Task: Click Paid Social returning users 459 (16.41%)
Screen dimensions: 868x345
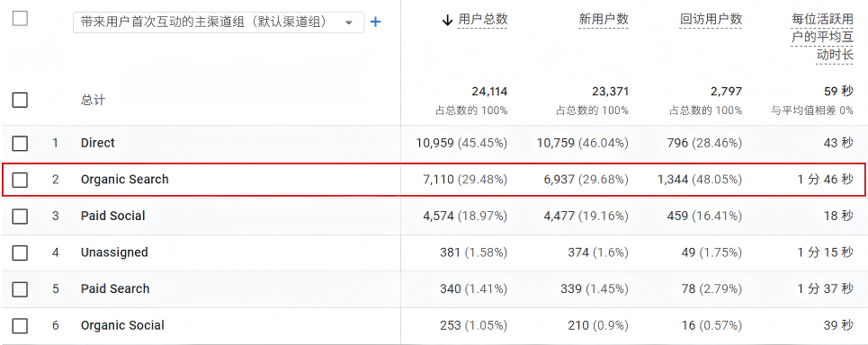Action: click(704, 217)
